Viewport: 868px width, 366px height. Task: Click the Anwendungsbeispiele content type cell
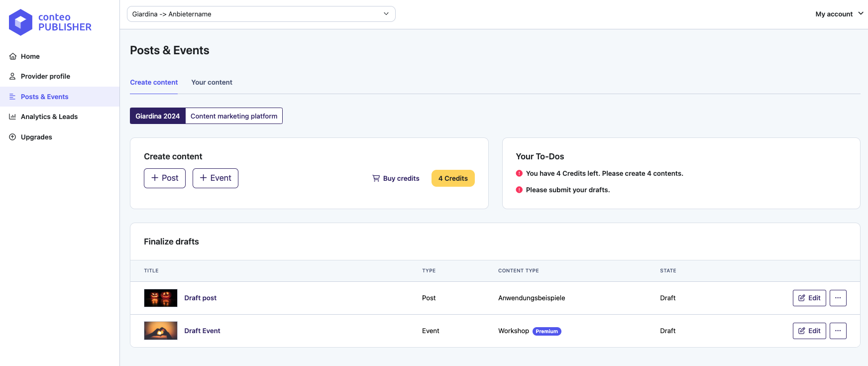pos(532,298)
